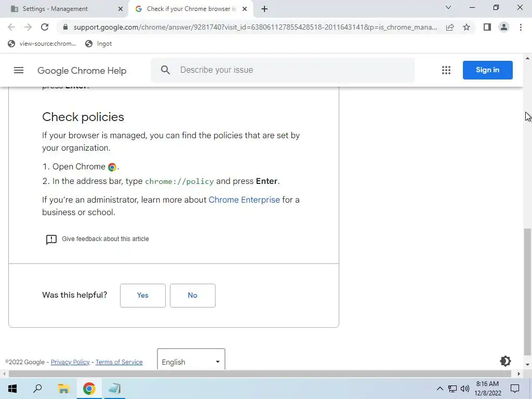This screenshot has height=399, width=532.
Task: Open the Privacy Policy link
Action: coord(70,362)
